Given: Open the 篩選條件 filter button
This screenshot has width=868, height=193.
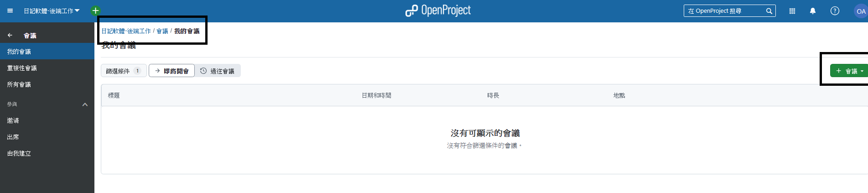Looking at the screenshot, I should 124,71.
